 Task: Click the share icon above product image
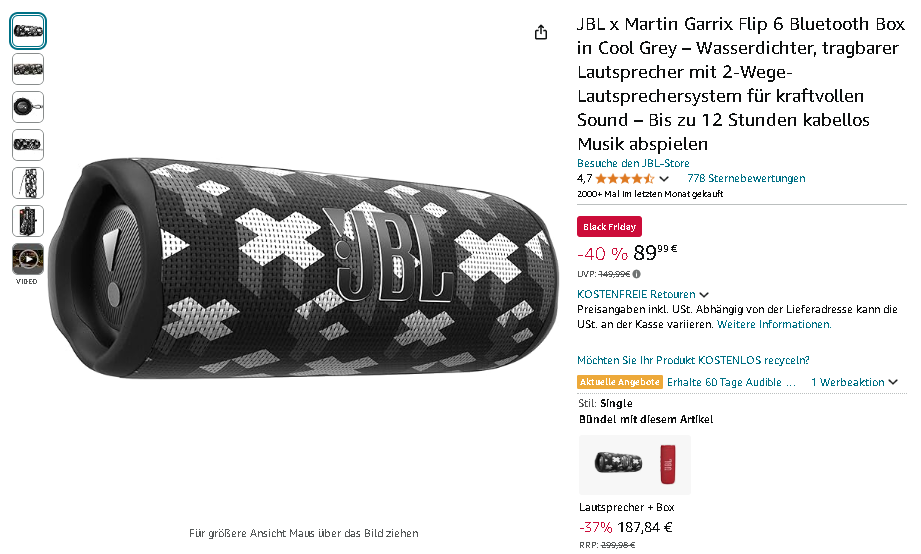541,32
